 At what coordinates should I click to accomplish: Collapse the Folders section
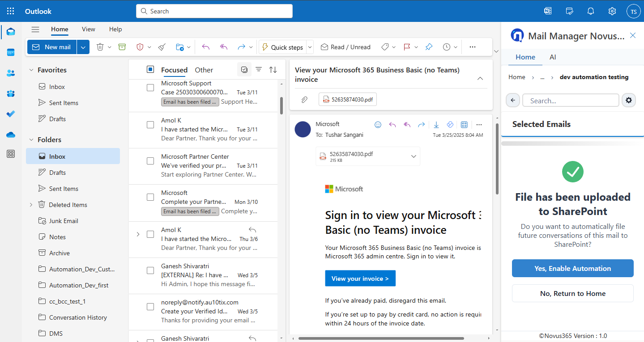pos(31,139)
